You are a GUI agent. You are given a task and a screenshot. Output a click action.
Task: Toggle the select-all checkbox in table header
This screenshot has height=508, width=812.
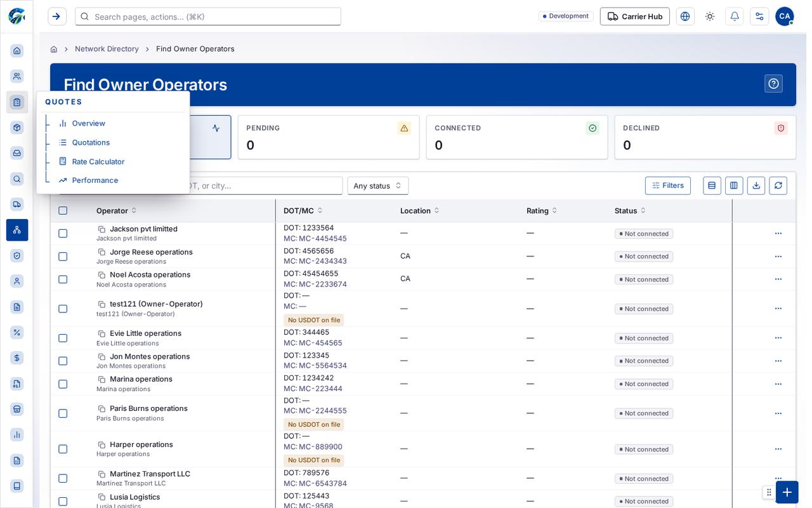(63, 211)
